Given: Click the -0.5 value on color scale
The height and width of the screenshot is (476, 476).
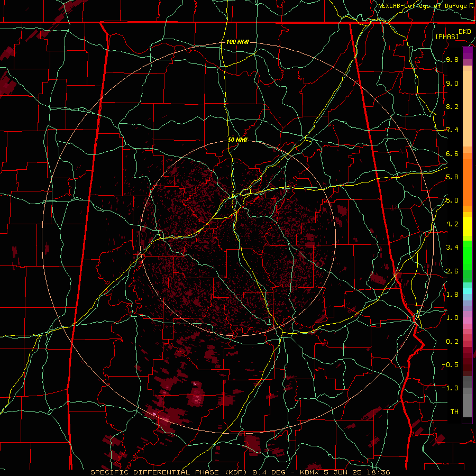Looking at the screenshot, I should 450,365.
